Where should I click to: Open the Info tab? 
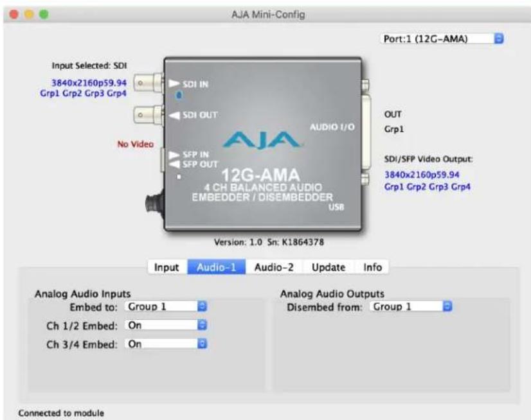tap(372, 267)
